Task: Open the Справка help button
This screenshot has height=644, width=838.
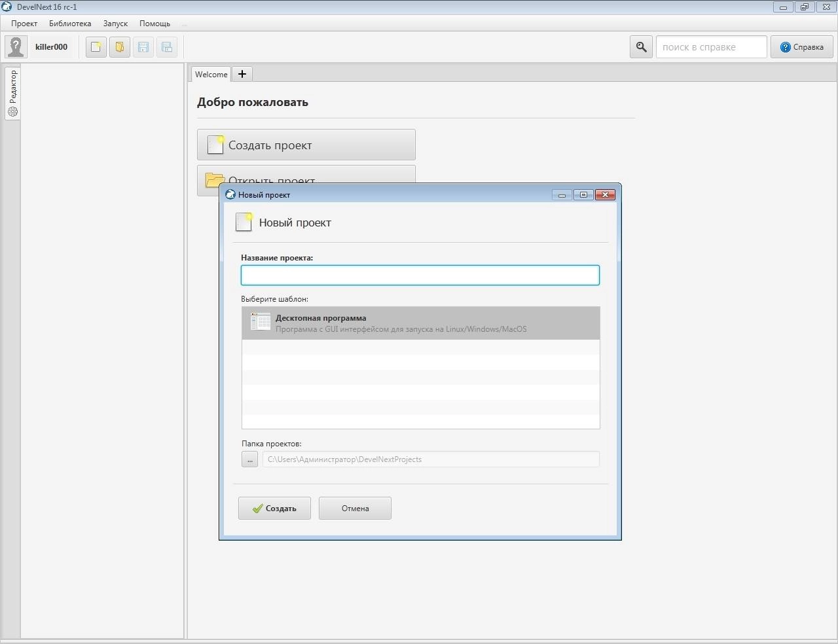Action: (802, 47)
